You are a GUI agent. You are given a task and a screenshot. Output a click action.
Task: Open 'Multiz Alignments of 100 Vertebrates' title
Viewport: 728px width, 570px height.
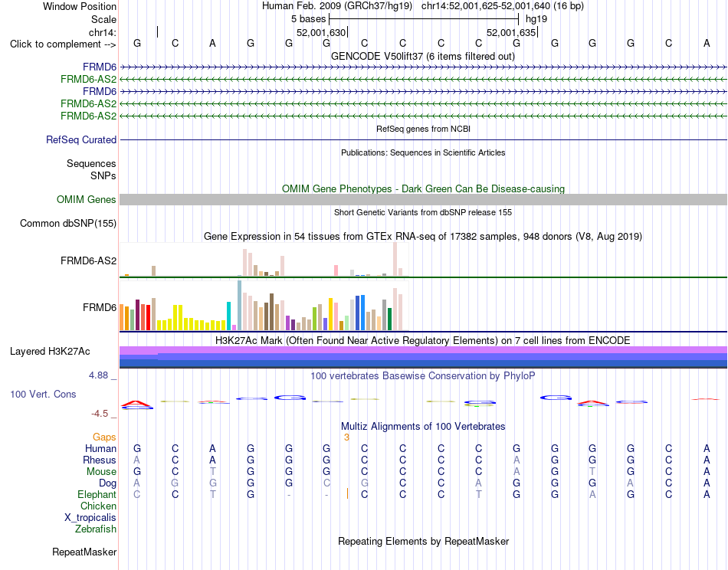(x=423, y=426)
